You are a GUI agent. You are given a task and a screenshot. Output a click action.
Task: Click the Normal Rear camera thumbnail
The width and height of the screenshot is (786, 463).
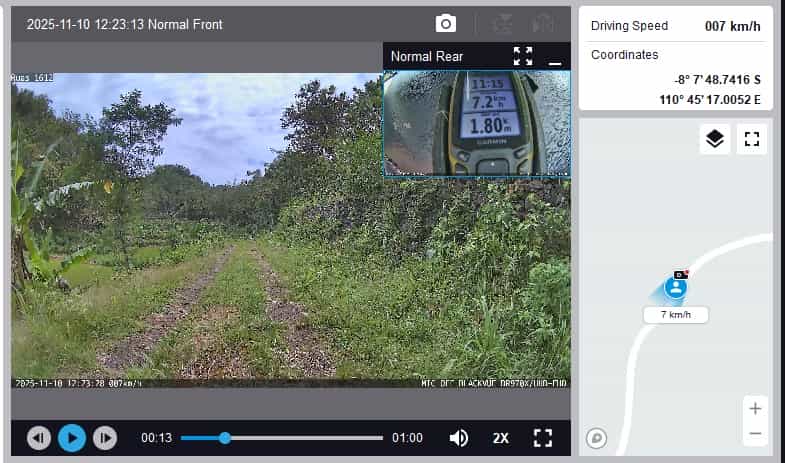point(477,123)
